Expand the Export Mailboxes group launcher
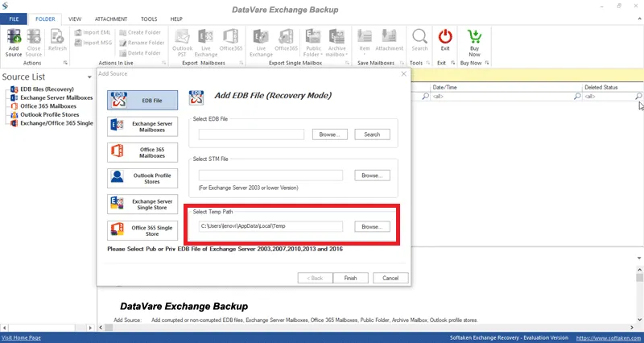The image size is (644, 343). [241, 63]
